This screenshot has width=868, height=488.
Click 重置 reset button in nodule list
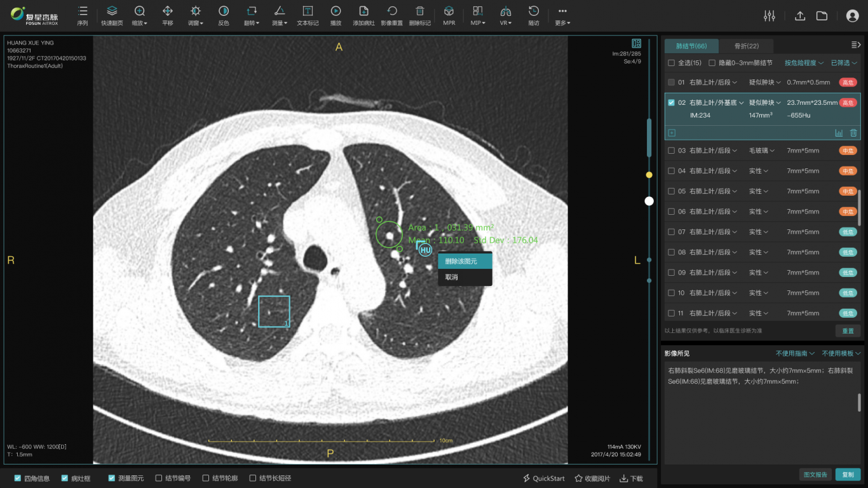[848, 331]
